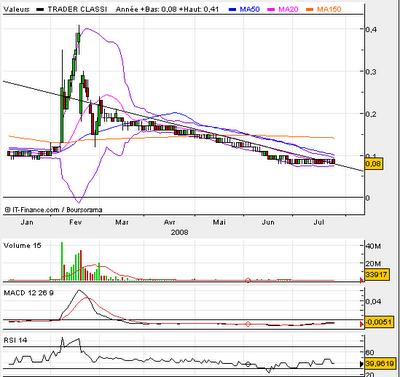Screen dimensions: 400x377
Task: Click the MA50 blue legend label
Action: pos(250,9)
